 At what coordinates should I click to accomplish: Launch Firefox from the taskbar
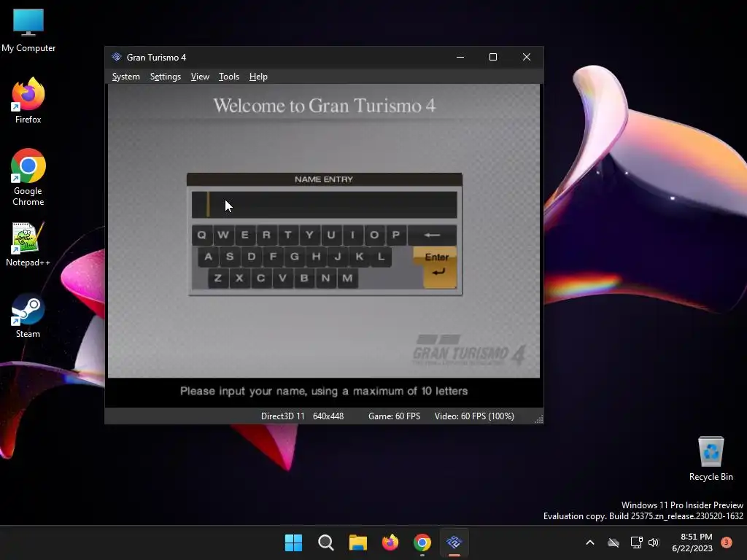pos(390,542)
